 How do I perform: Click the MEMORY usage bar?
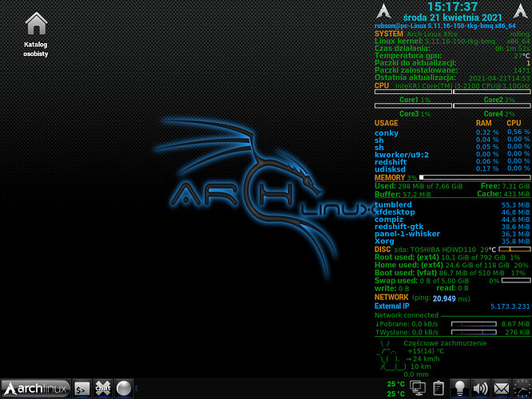[475, 177]
